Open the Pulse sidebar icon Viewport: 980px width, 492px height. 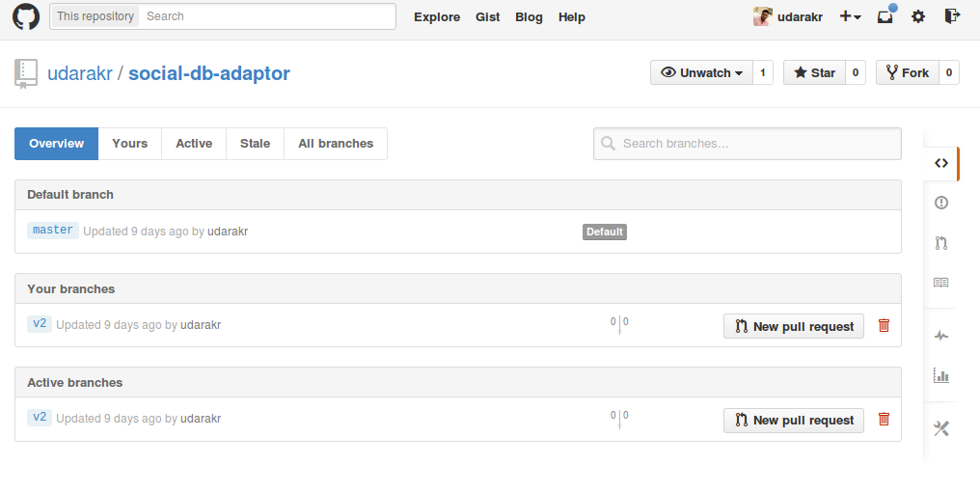point(941,336)
